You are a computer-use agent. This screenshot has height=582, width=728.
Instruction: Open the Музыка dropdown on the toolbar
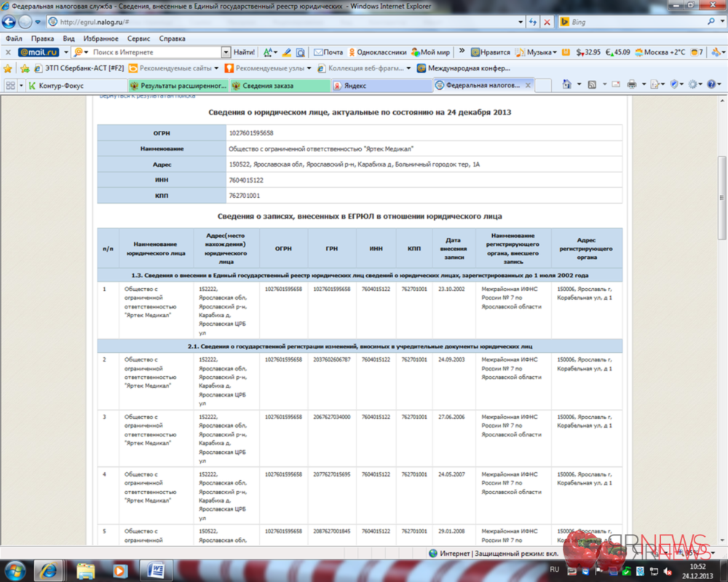[537, 52]
